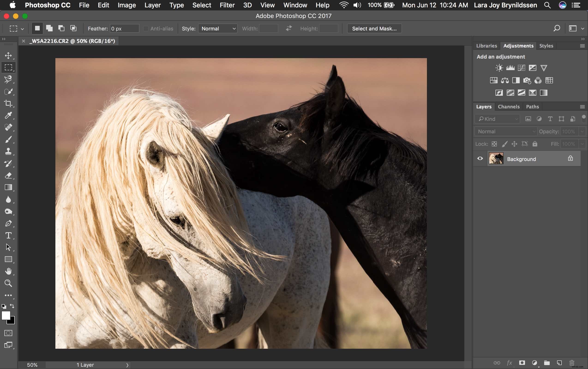Screen dimensions: 588x369
Task: Select the Zoom tool
Action: tap(9, 283)
